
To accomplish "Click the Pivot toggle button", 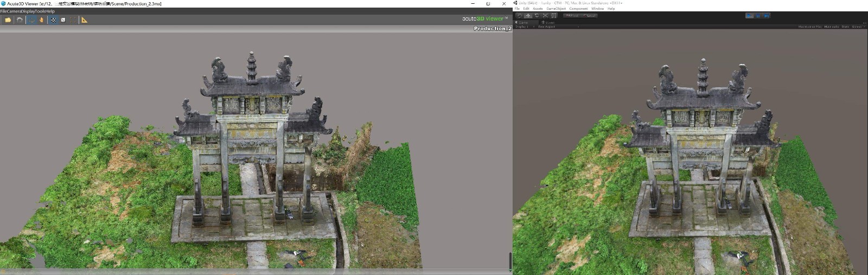I will click(x=572, y=16).
